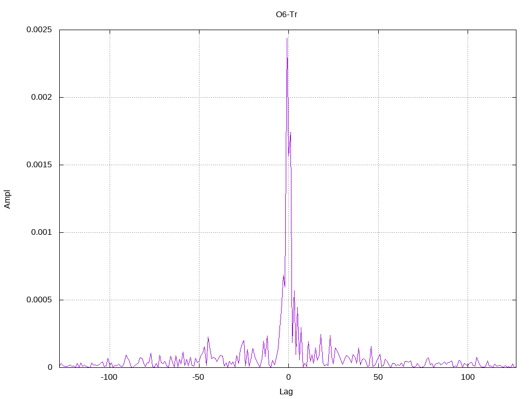Click the x-axis value 100
Screen dimensions: 532x399
tap(468, 377)
